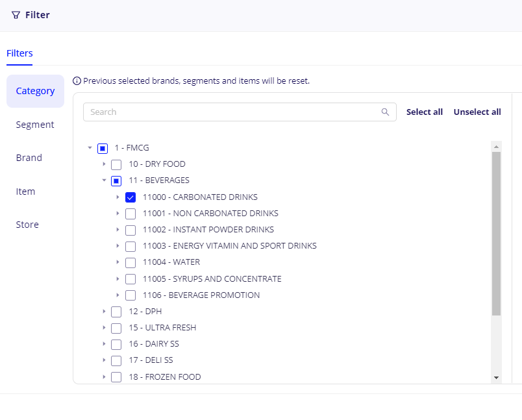The image size is (522, 420).
Task: Click the scrollbar down arrow
Action: pyautogui.click(x=496, y=377)
